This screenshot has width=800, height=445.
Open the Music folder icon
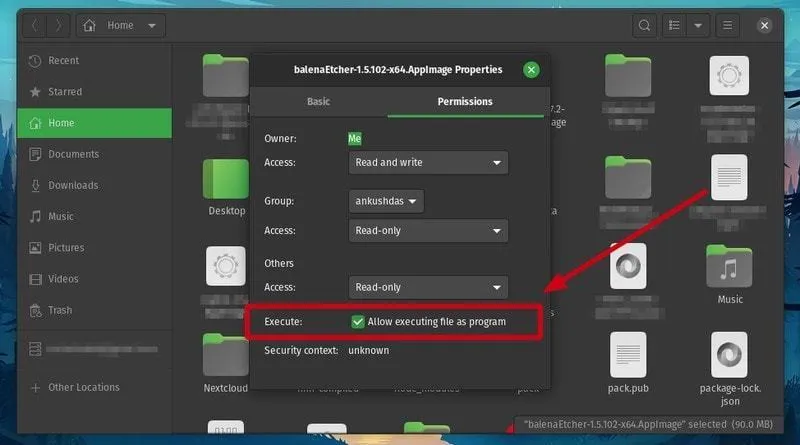[x=729, y=266]
